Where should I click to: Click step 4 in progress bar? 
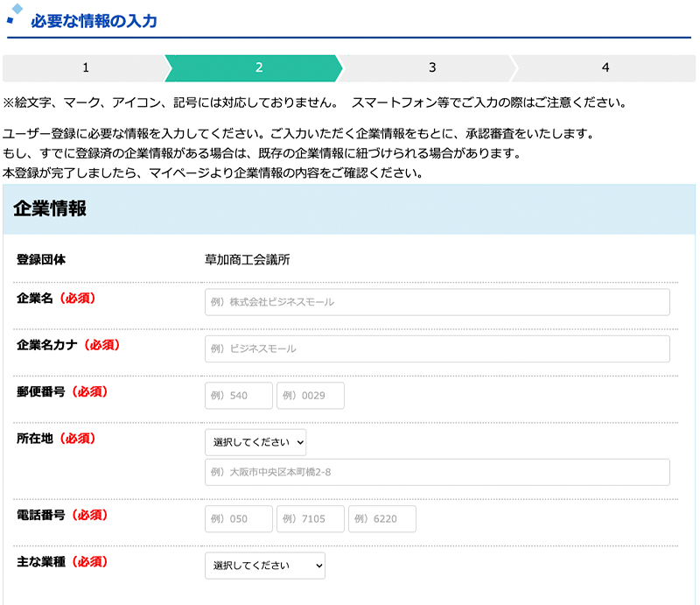pyautogui.click(x=605, y=67)
